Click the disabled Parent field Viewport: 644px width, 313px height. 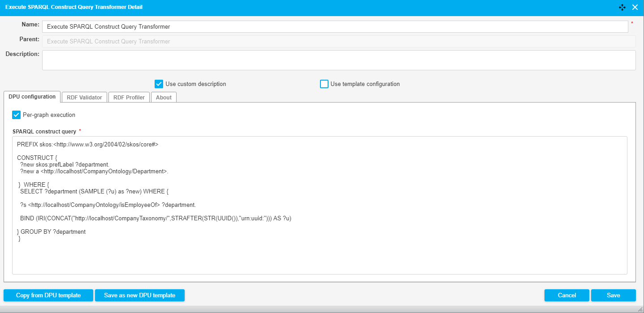(338, 42)
